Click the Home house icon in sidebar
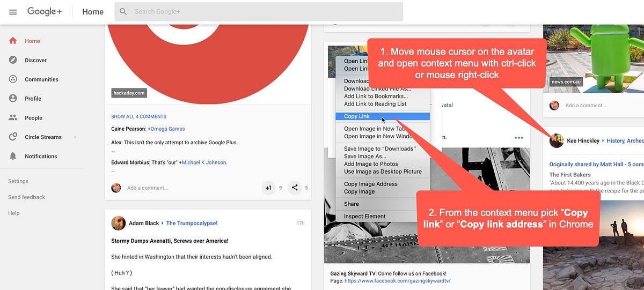This screenshot has width=644, height=290. click(13, 41)
